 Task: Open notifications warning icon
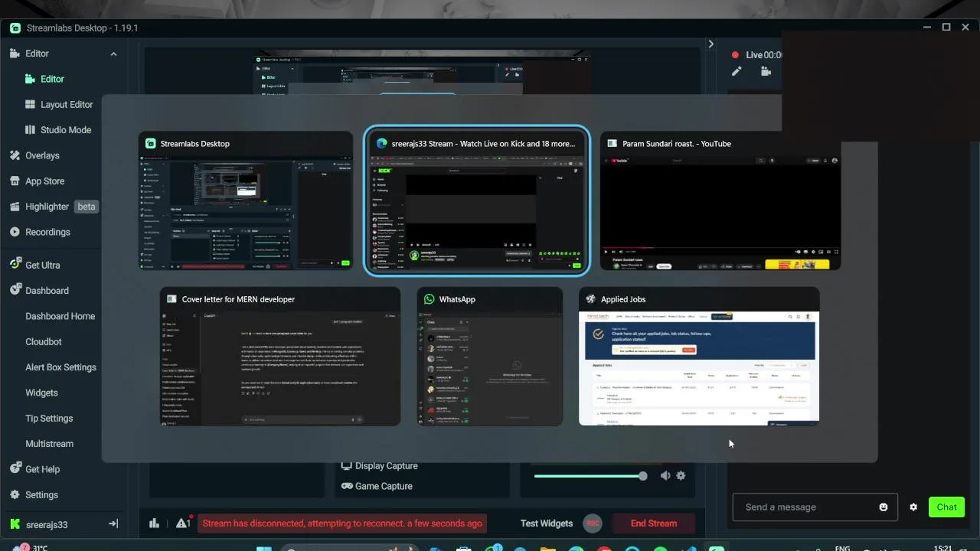pos(183,523)
